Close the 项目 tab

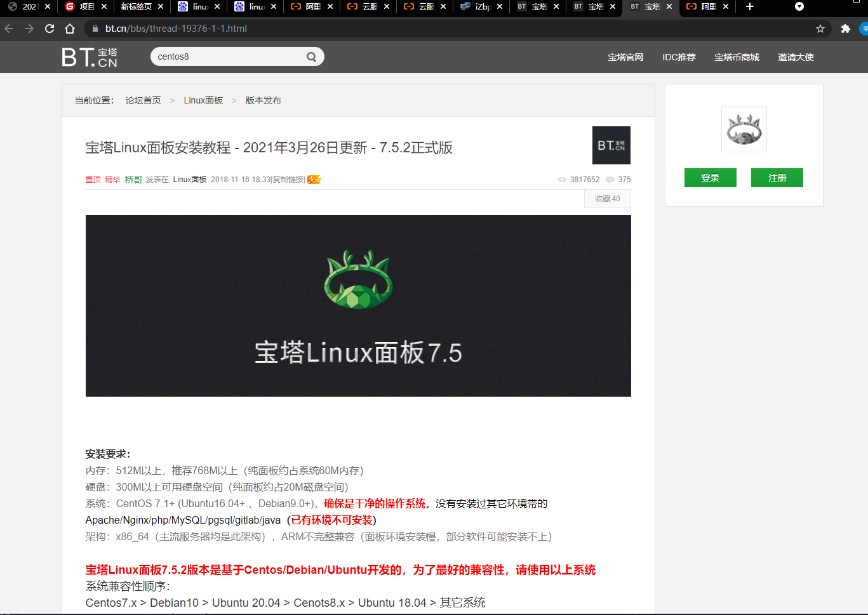(x=104, y=6)
